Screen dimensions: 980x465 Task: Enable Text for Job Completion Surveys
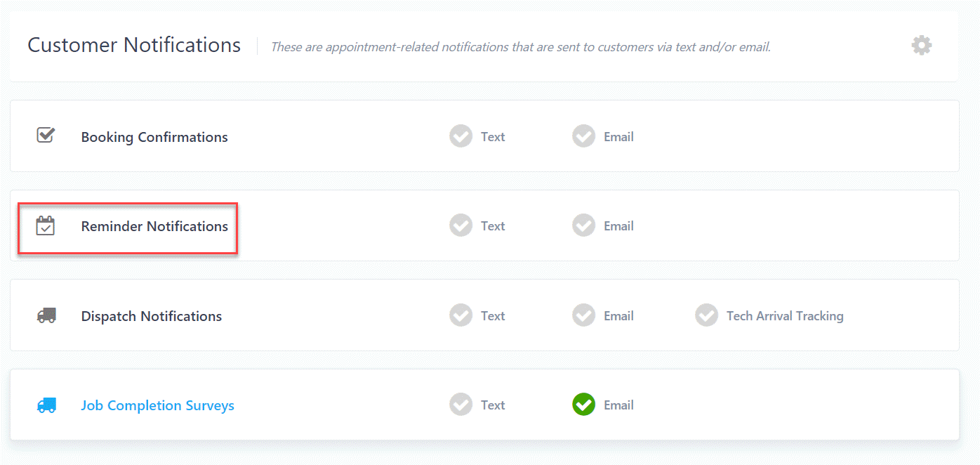tap(461, 405)
